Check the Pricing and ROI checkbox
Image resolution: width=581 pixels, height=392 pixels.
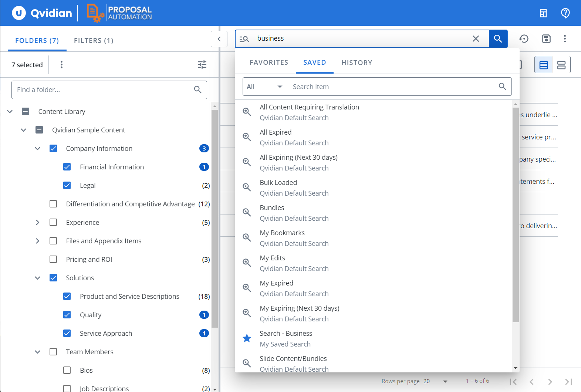click(x=53, y=259)
